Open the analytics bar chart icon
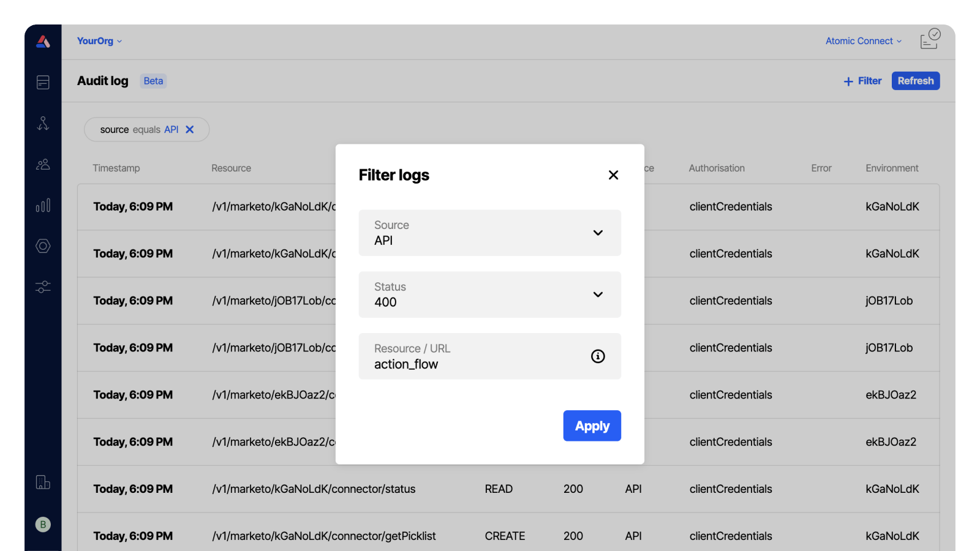 (43, 205)
